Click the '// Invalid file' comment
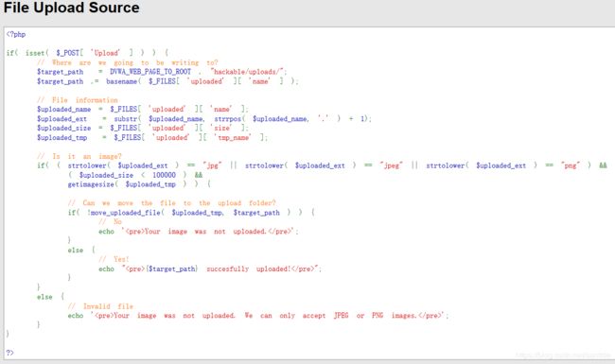This screenshot has height=364, width=615. (100, 306)
